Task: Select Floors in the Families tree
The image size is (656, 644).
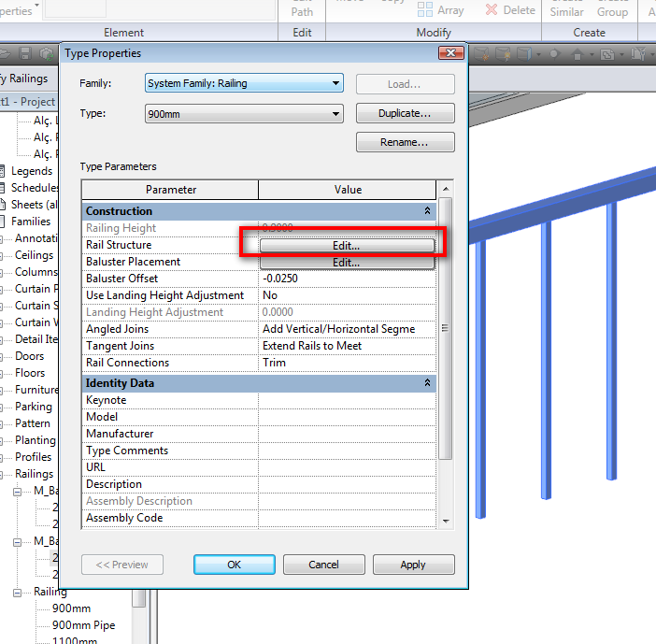Action: 30,373
